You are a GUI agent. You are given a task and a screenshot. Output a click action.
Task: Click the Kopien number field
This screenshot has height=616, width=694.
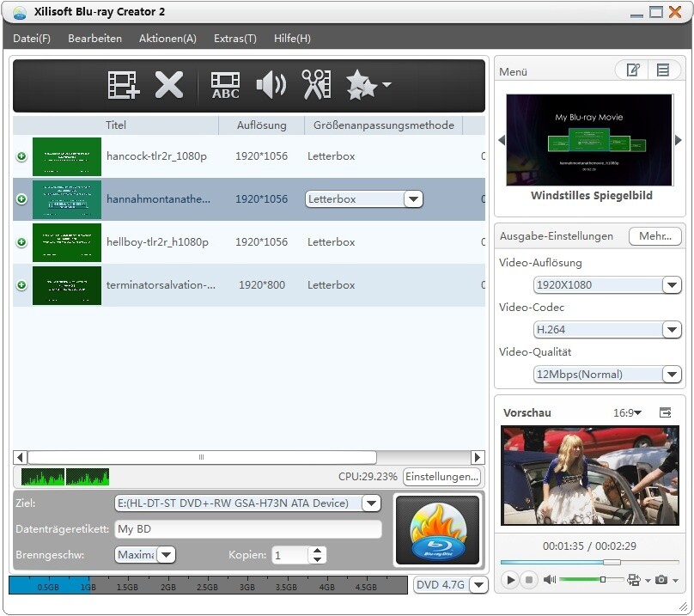(290, 555)
